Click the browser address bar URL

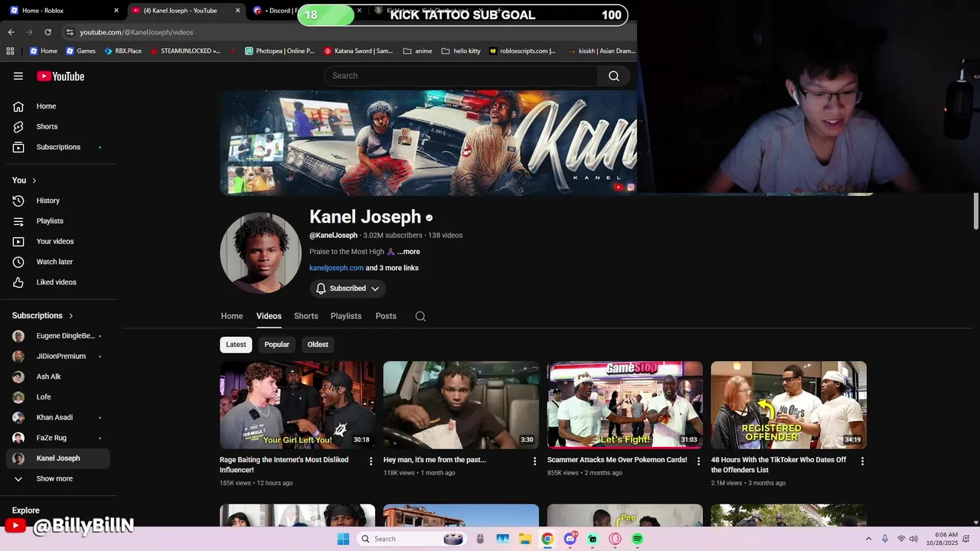136,32
